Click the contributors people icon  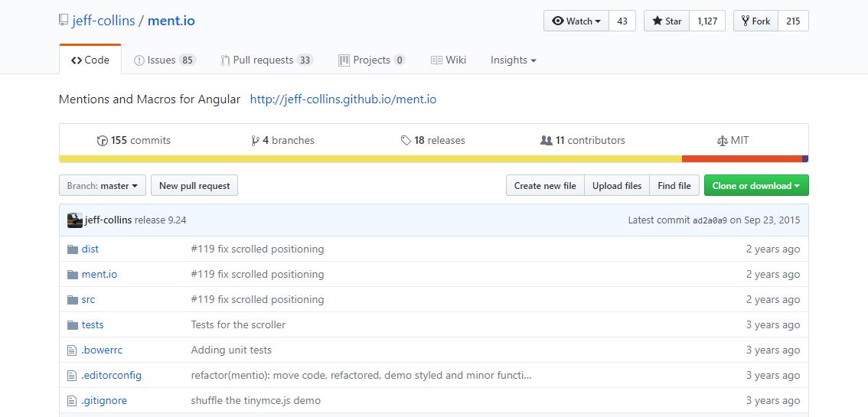tap(547, 141)
